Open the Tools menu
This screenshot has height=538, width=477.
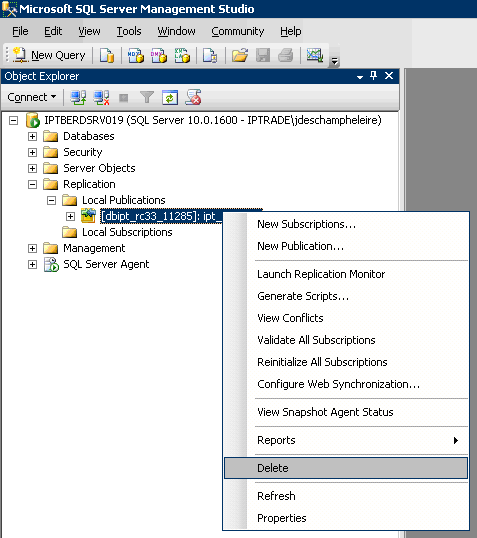(x=129, y=31)
